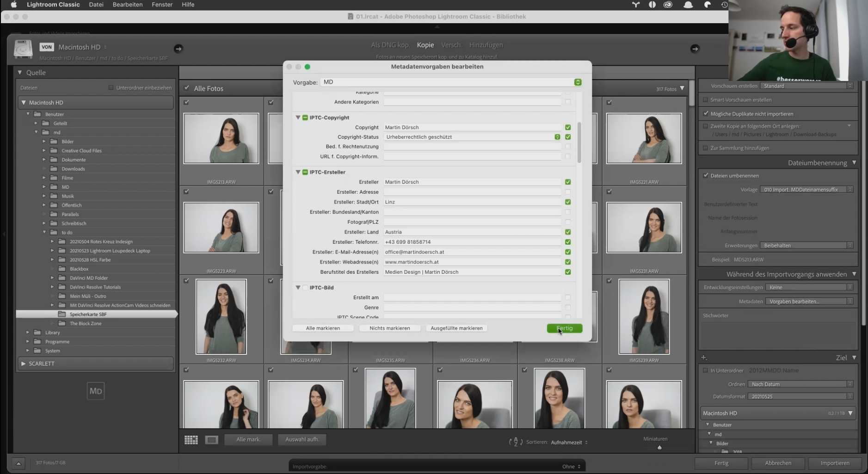Open the Vorgabe MD dropdown
The height and width of the screenshot is (474, 868).
coord(578,82)
